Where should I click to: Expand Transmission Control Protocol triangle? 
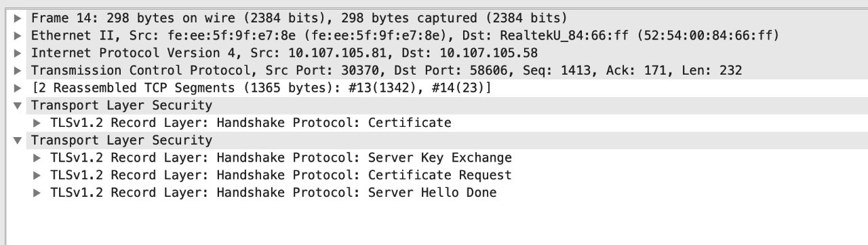(x=17, y=71)
